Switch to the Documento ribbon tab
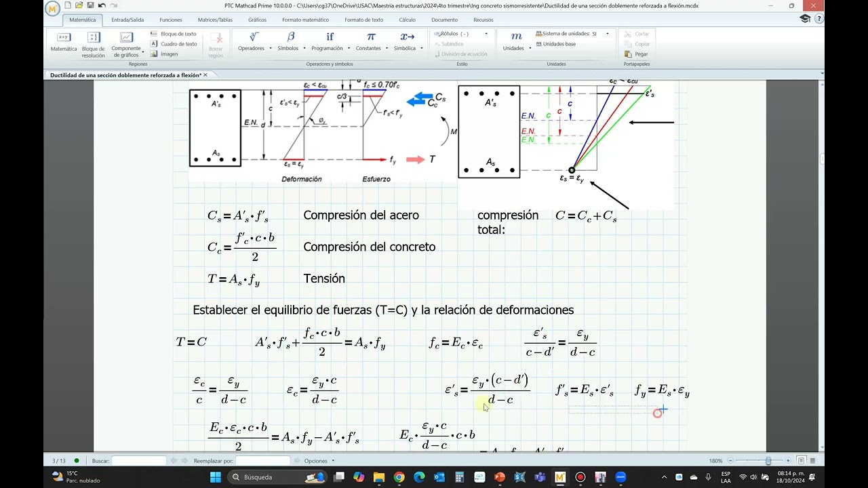 point(445,20)
